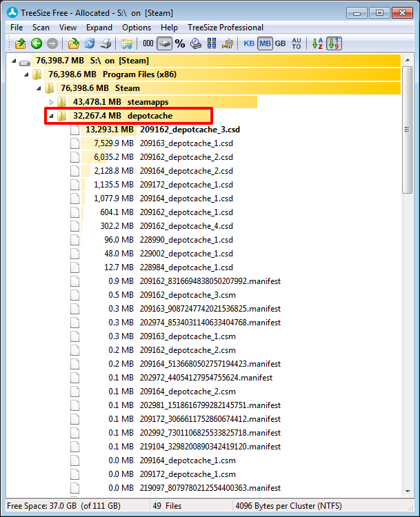420x517 pixels.
Task: Expand the steamapps folder node
Action: (x=51, y=102)
